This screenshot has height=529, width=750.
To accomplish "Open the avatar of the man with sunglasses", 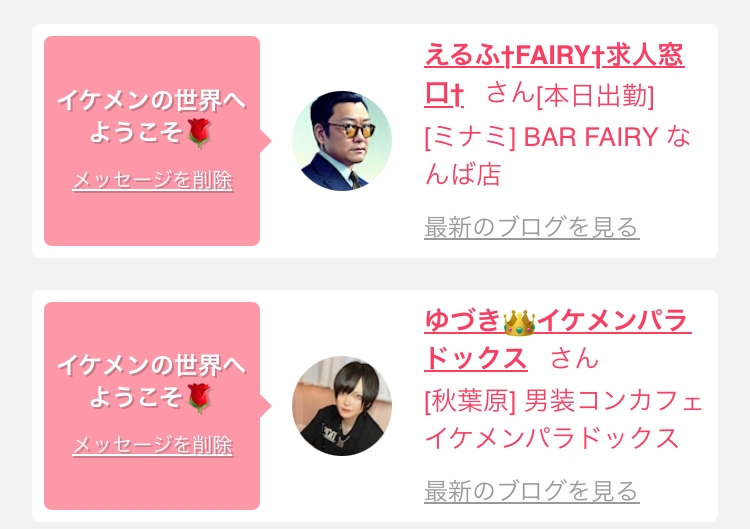I will click(x=342, y=141).
